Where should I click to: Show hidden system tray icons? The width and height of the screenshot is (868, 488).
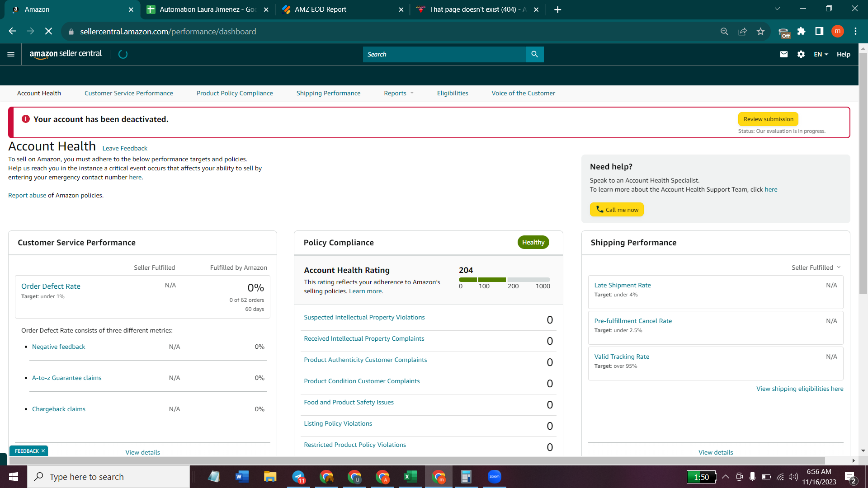point(726,477)
